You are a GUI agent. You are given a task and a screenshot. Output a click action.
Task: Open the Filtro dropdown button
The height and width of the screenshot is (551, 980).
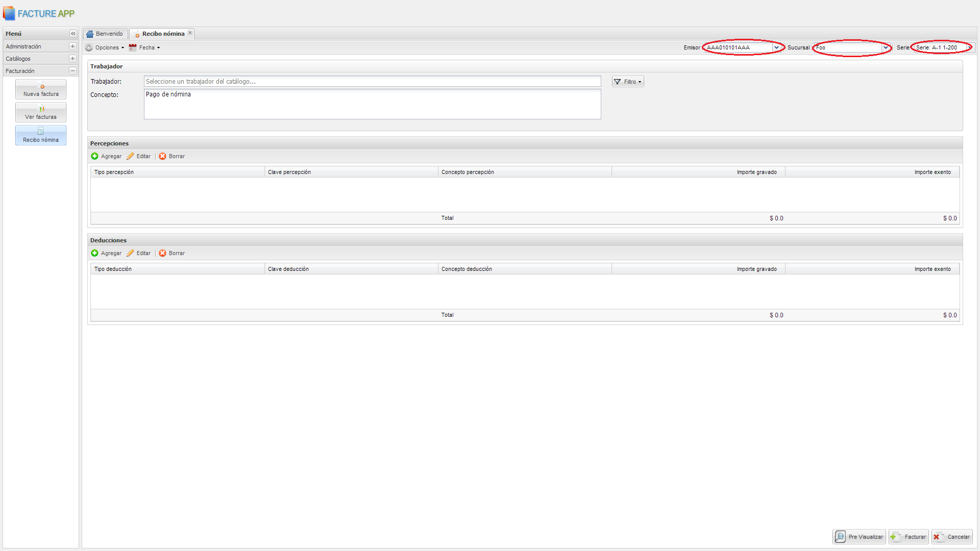click(628, 82)
